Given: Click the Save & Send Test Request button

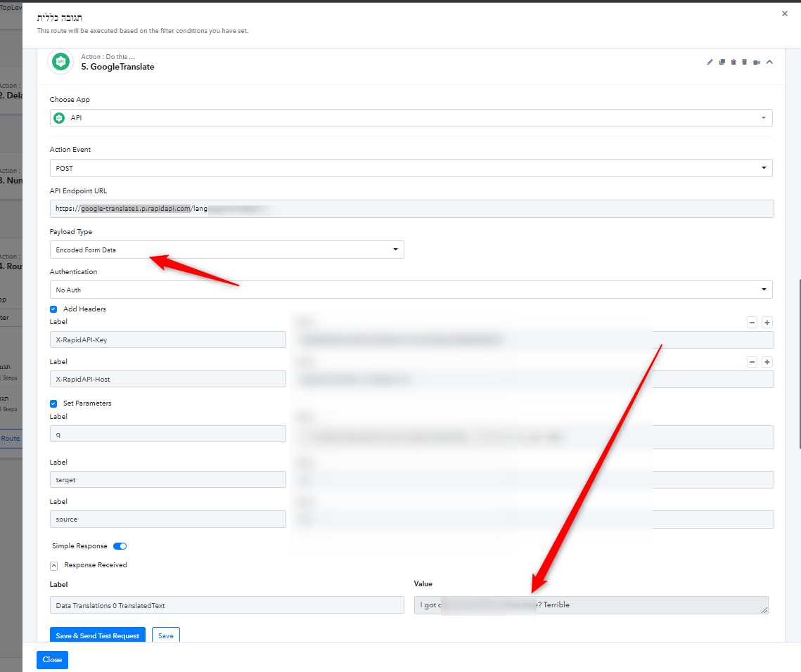Looking at the screenshot, I should [98, 635].
